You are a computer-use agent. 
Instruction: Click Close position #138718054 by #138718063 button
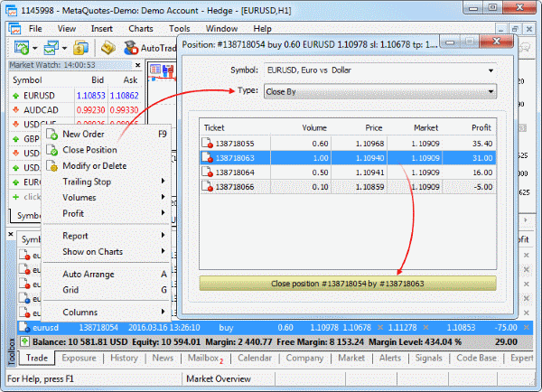pyautogui.click(x=348, y=284)
